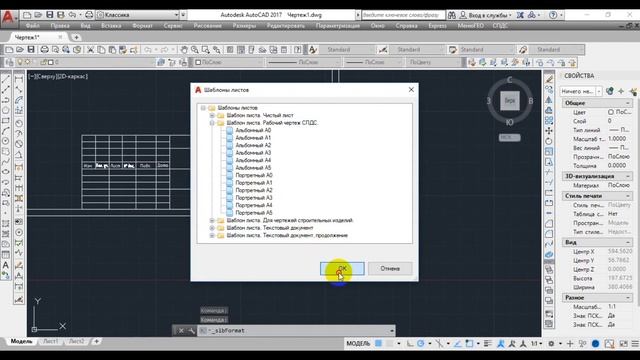
Task: Open Вход в службы sign-in menu
Action: click(485, 15)
